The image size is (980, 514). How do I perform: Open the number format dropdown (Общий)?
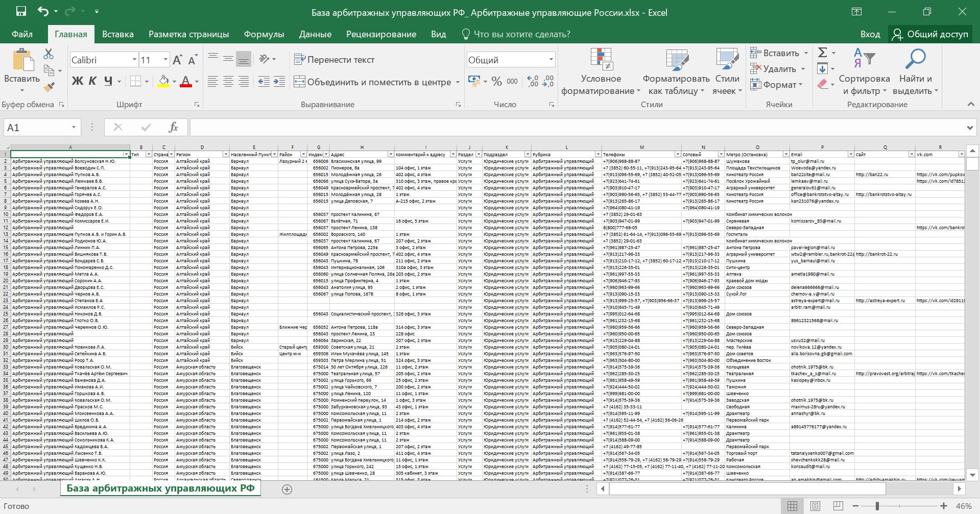pyautogui.click(x=551, y=60)
